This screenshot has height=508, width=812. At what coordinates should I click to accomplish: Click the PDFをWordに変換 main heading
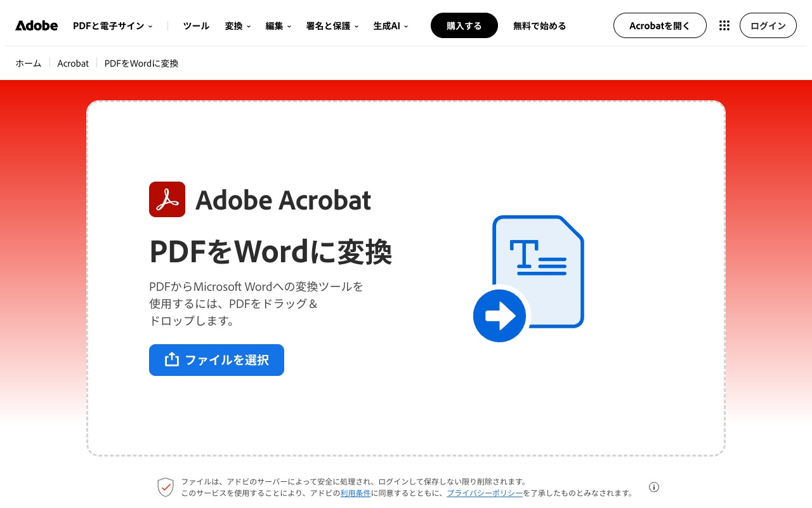pos(271,251)
